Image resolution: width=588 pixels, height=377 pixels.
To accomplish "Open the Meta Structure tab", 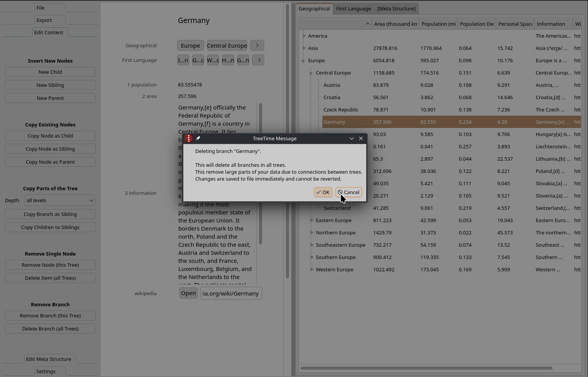I will coord(396,8).
